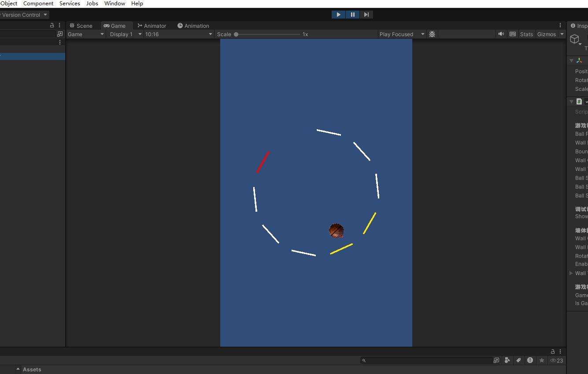Click the favorites star icon
Screen dimensions: 588x374
point(542,360)
